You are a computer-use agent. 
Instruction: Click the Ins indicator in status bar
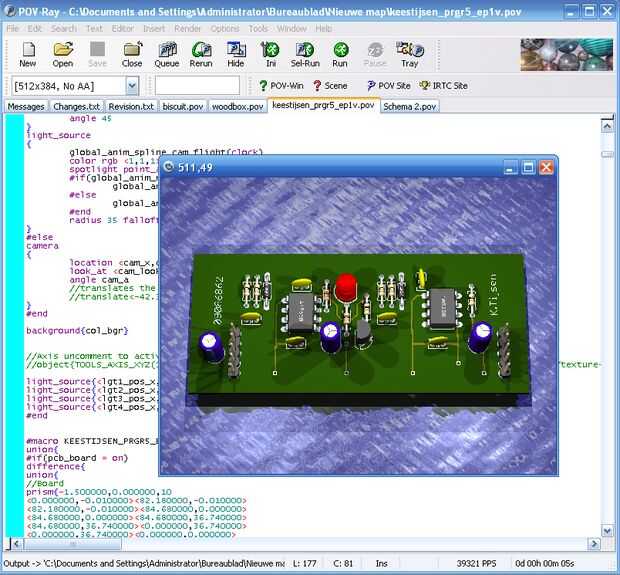381,563
